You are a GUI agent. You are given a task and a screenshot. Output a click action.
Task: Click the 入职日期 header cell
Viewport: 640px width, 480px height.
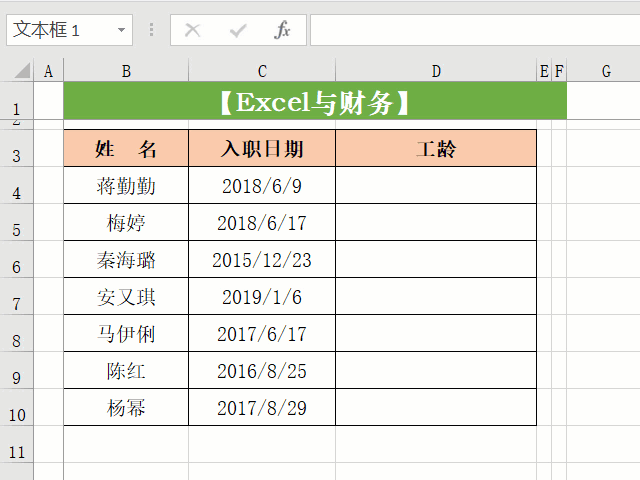[262, 148]
